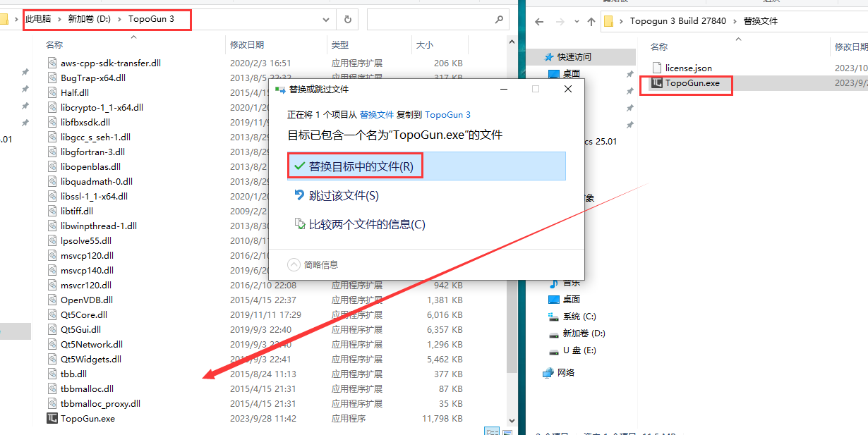Go forward in the 替换文件 window

pyautogui.click(x=560, y=21)
